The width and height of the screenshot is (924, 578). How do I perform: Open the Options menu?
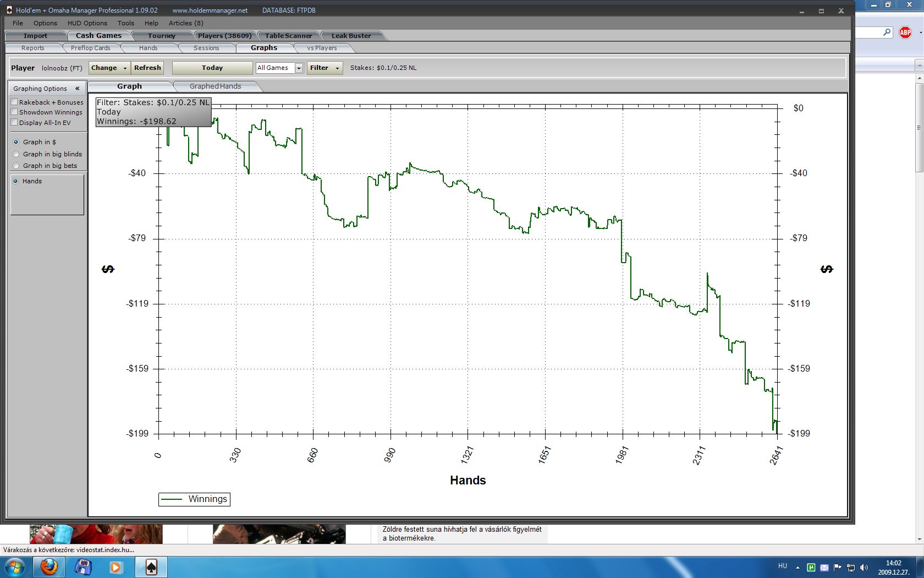coord(45,23)
